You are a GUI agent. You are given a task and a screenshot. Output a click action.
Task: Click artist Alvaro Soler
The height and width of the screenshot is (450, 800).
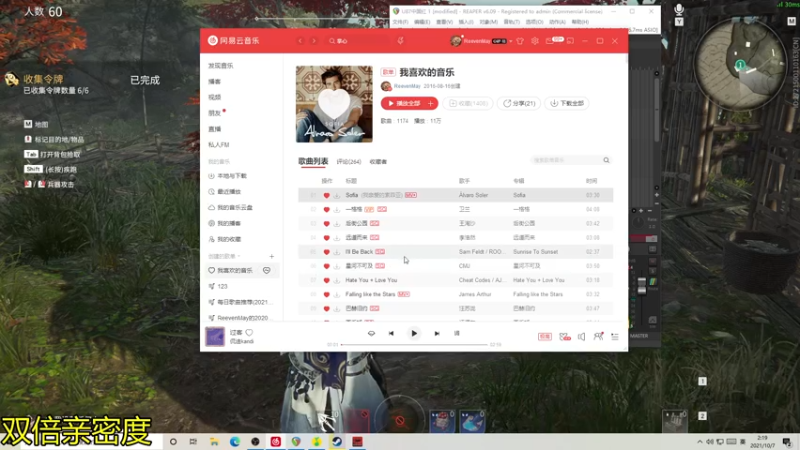point(473,195)
